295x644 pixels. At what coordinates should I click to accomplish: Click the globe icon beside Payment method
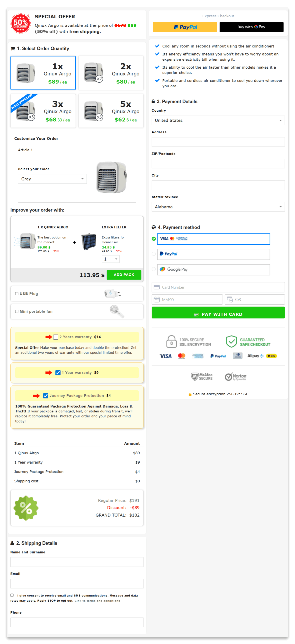click(x=154, y=227)
